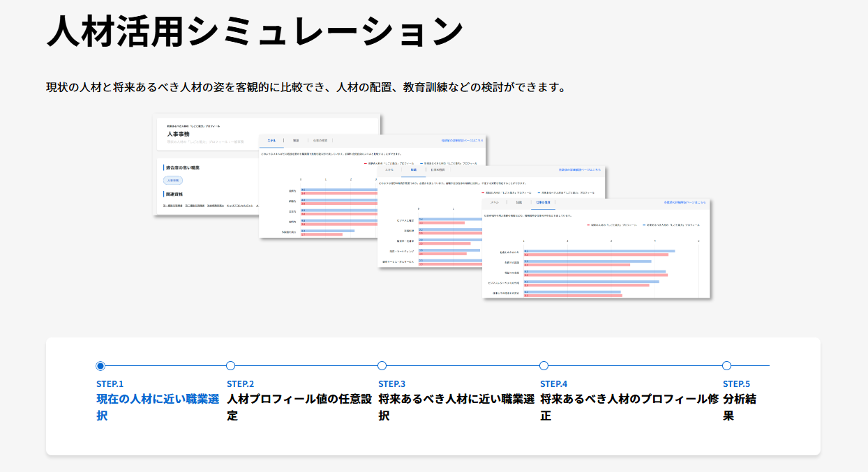Jump to the STEP.4 circle marker
The height and width of the screenshot is (472, 868).
(x=544, y=366)
